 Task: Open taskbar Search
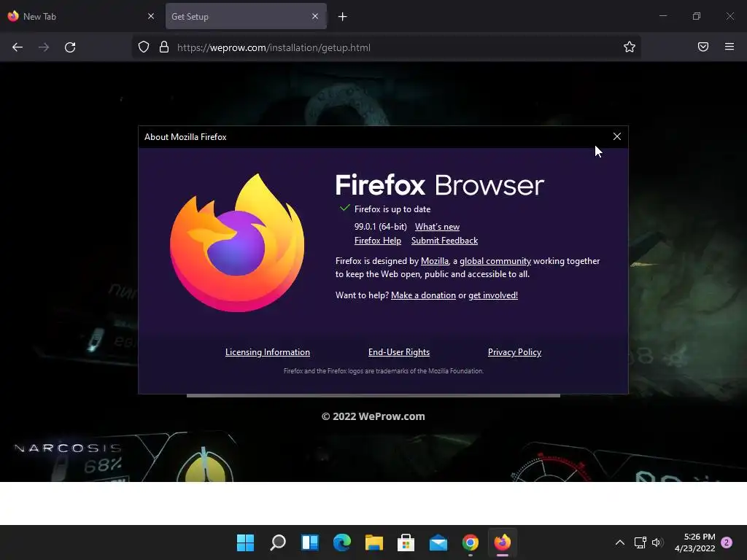point(278,542)
